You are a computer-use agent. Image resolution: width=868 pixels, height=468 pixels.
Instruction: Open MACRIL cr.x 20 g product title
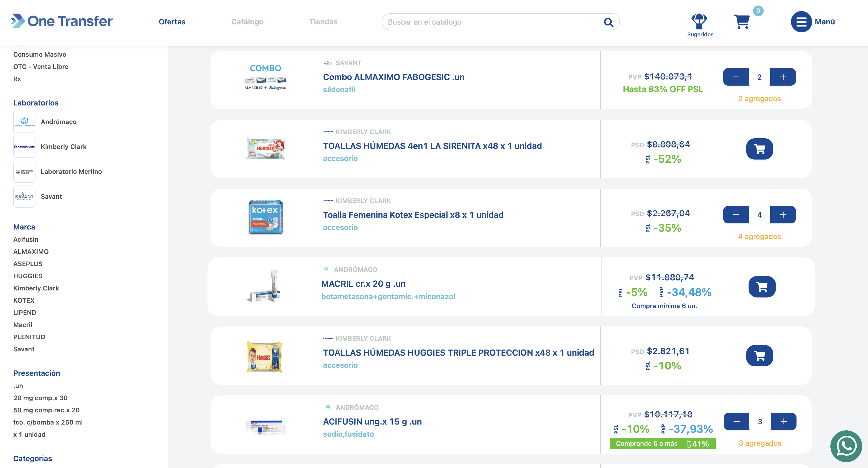[x=363, y=284]
